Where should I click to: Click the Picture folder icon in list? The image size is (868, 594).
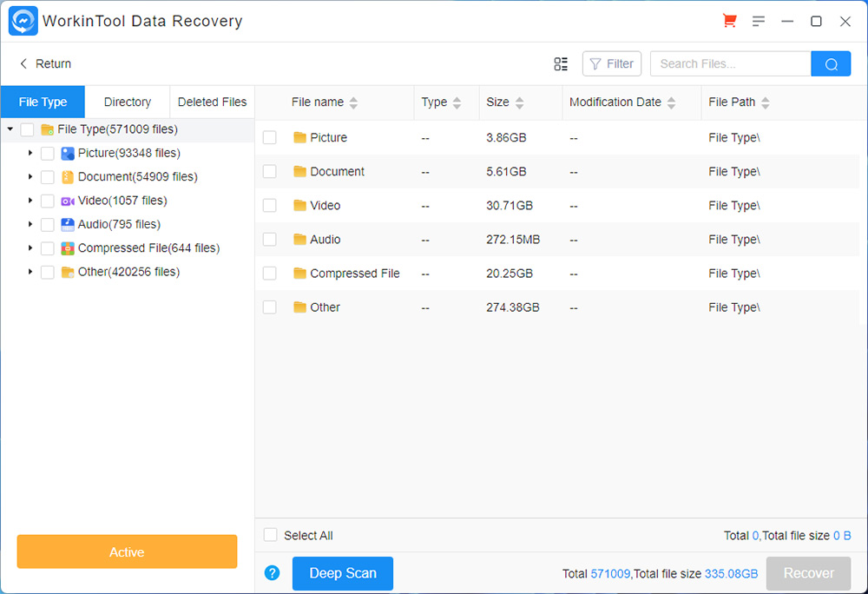coord(299,137)
